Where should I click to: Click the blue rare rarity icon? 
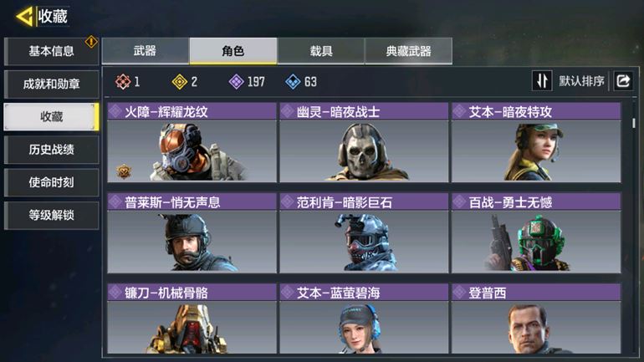click(293, 82)
